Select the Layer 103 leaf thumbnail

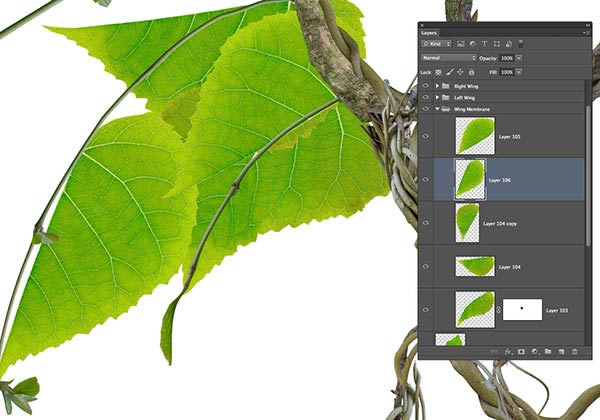(x=475, y=309)
